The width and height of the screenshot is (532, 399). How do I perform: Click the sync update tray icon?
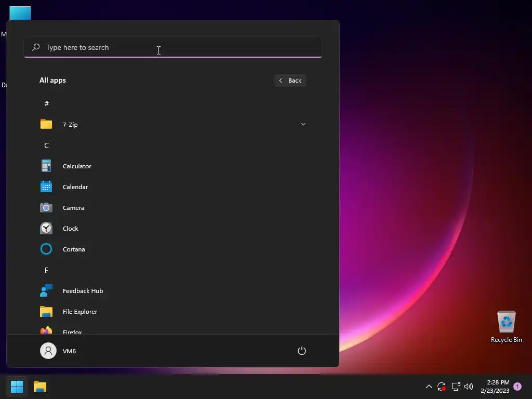[x=442, y=387]
